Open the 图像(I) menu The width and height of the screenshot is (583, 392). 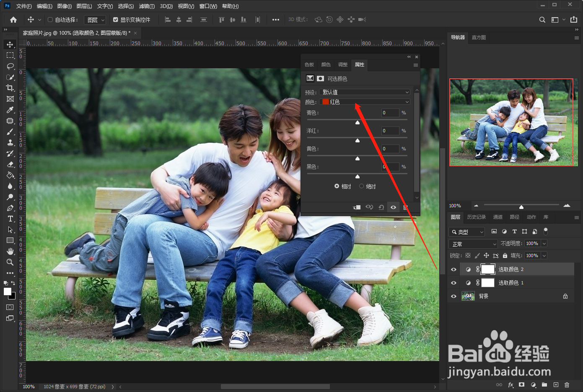pos(65,6)
